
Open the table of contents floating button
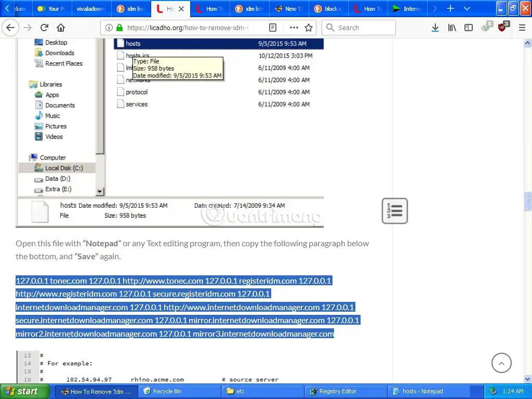395,211
